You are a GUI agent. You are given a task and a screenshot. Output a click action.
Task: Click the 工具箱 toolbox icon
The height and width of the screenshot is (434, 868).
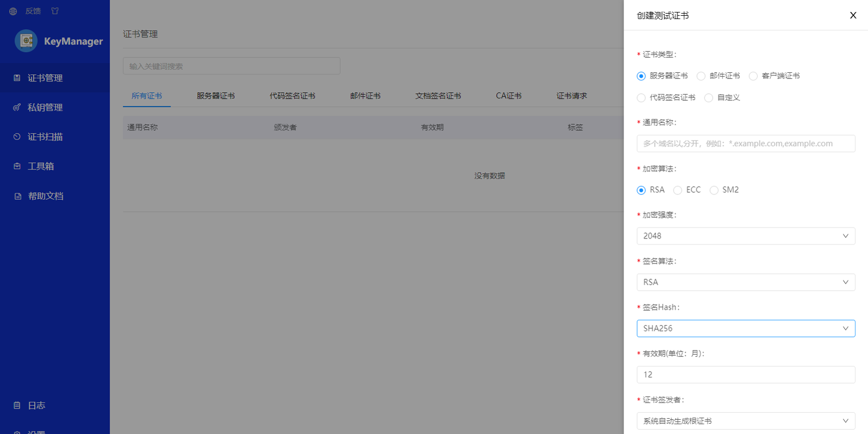(17, 166)
